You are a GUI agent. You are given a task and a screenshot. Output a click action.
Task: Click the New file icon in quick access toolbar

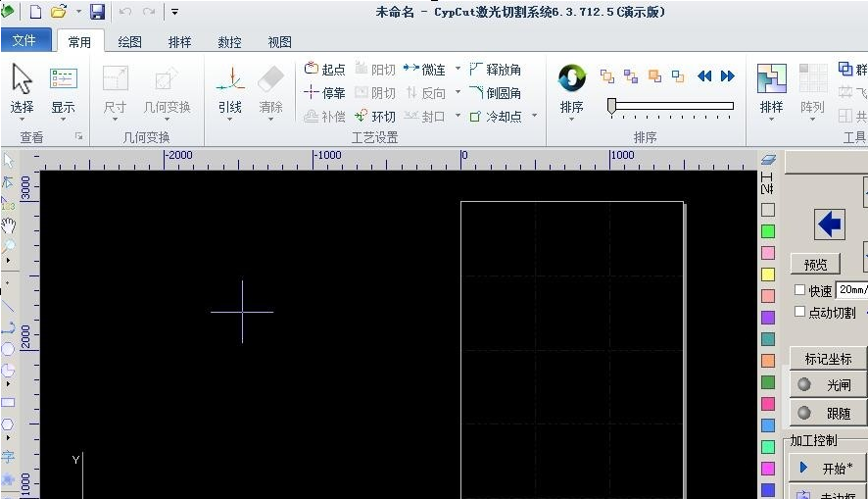coord(35,12)
